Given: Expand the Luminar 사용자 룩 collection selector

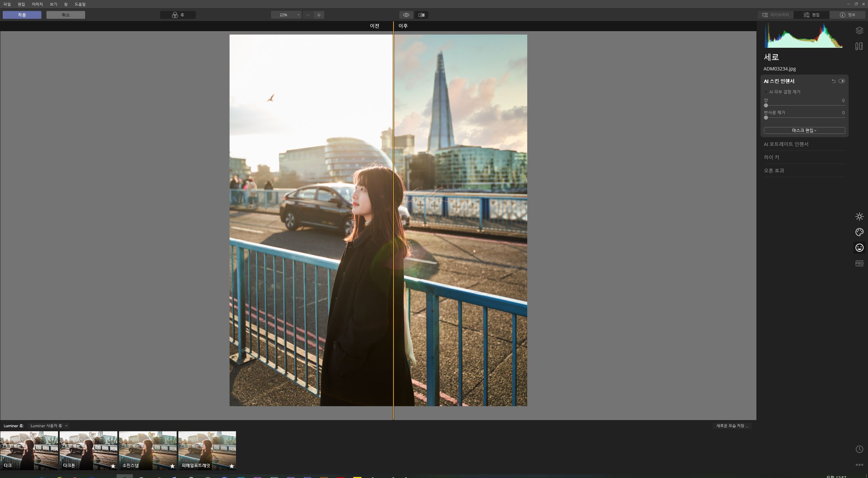Looking at the screenshot, I should coord(49,426).
